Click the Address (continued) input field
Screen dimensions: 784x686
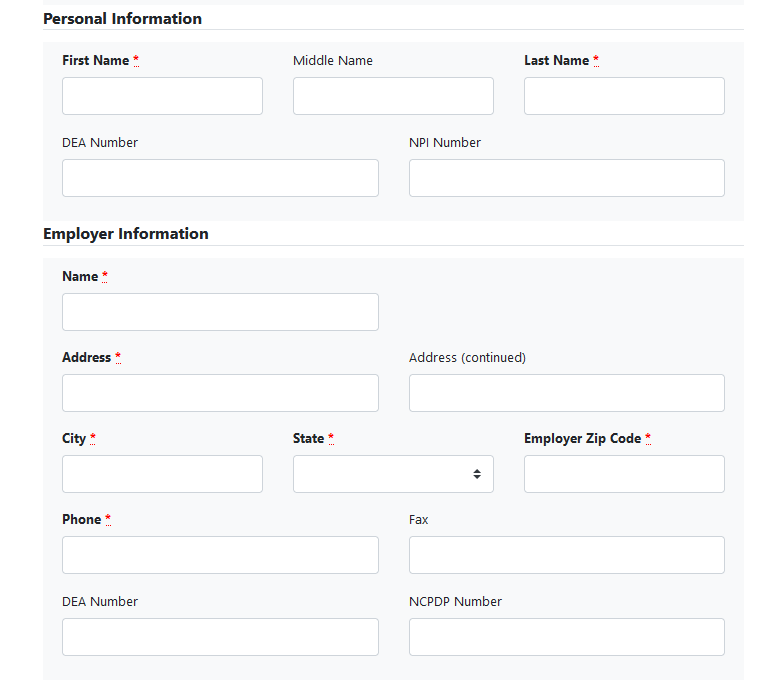(x=566, y=393)
